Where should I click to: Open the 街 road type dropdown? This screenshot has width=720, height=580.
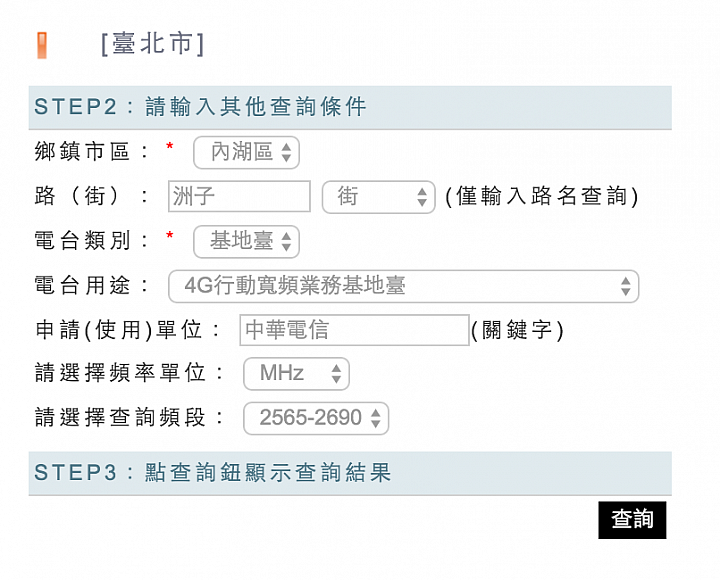click(378, 197)
